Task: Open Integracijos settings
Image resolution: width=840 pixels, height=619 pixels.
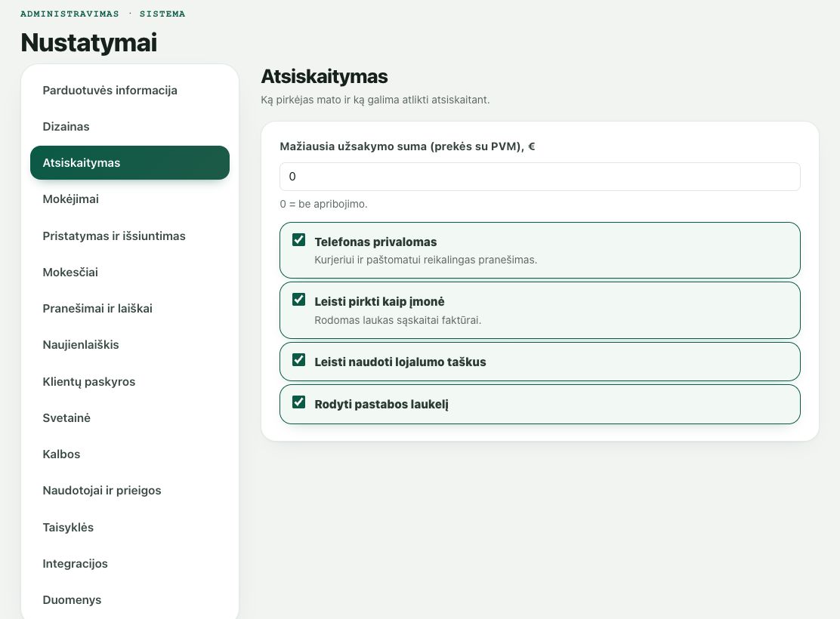Action: click(130, 563)
